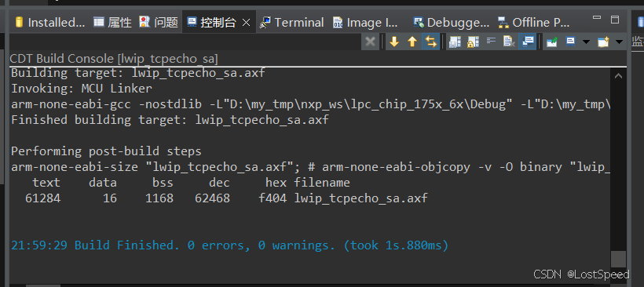Open the Image Info tab

(365, 22)
